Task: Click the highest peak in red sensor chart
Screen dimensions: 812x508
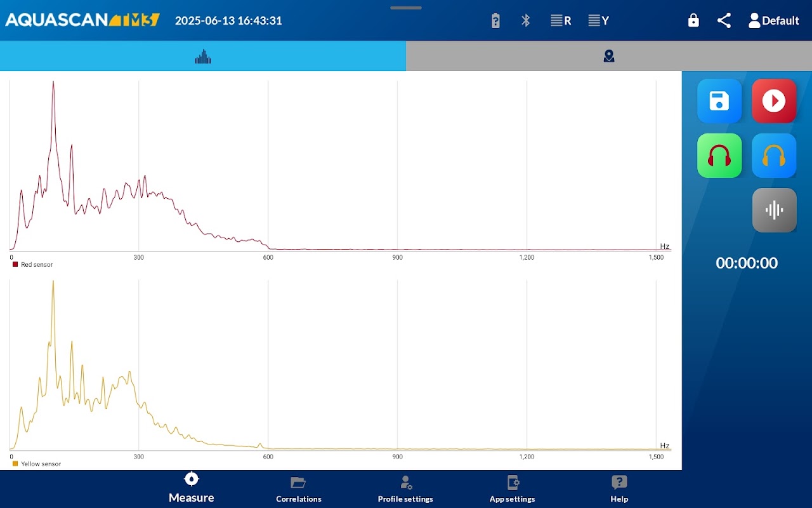Action: tap(53, 83)
